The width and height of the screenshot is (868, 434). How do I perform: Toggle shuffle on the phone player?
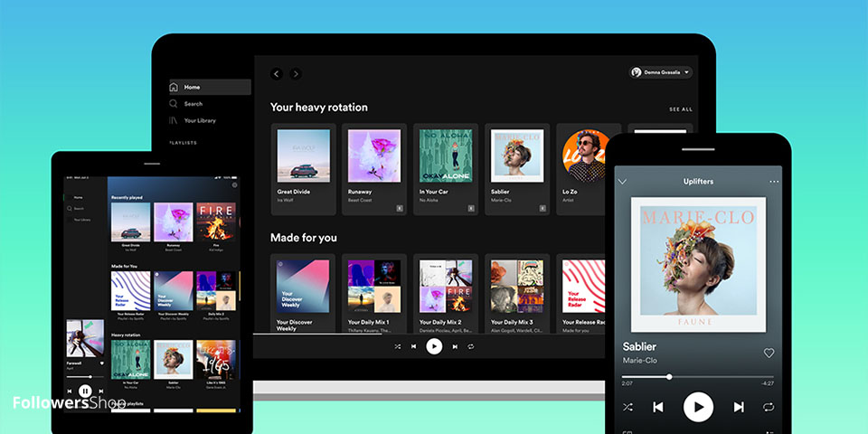coord(627,408)
